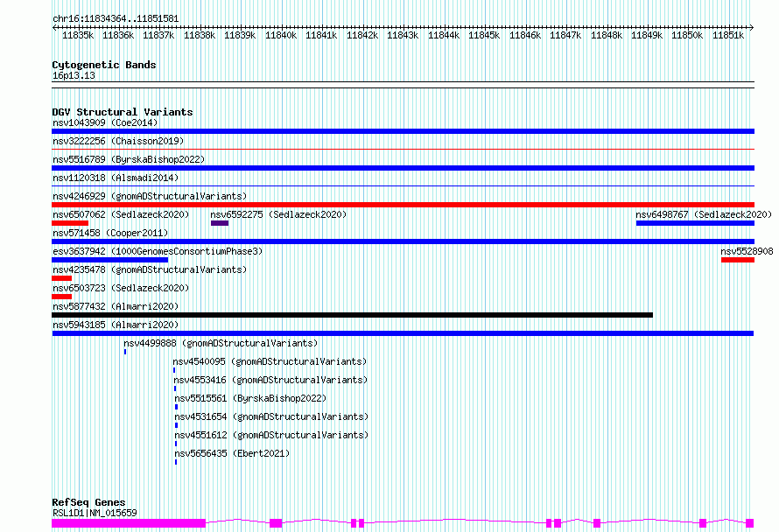Open the nsv5515561 (ByrskaBishop2022) label
The width and height of the screenshot is (779, 532).
point(250,398)
